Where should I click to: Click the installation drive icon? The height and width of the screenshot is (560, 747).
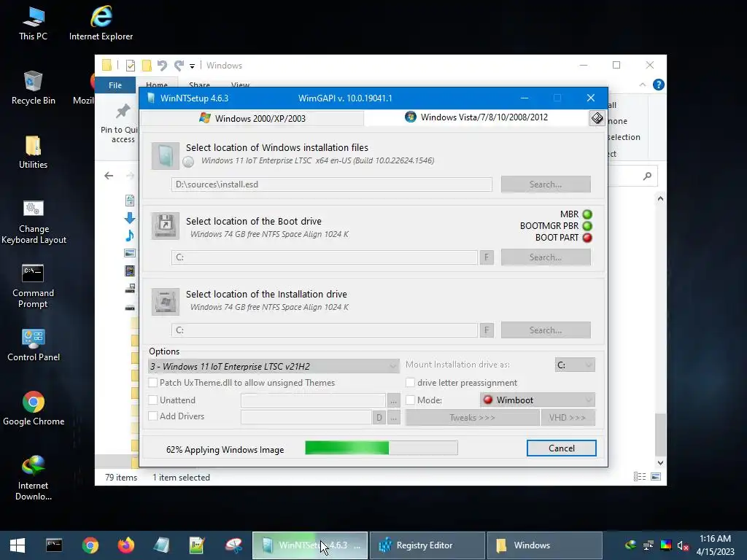(x=166, y=301)
